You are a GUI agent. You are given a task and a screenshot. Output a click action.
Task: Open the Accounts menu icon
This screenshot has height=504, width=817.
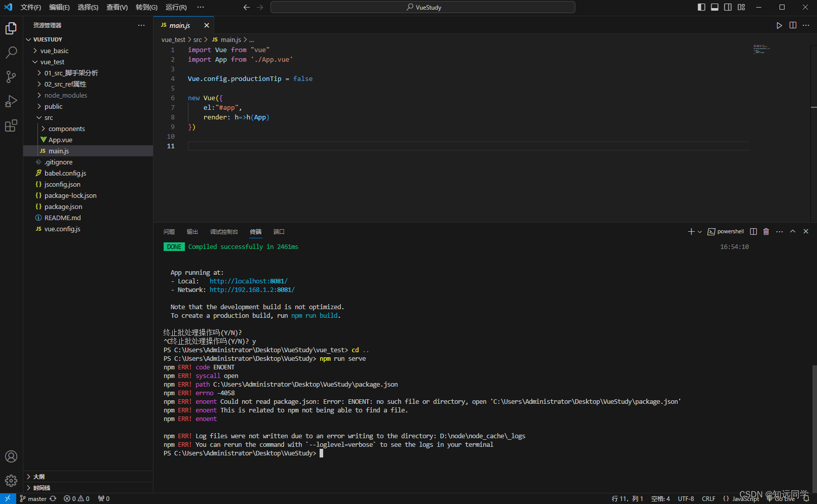coord(11,456)
